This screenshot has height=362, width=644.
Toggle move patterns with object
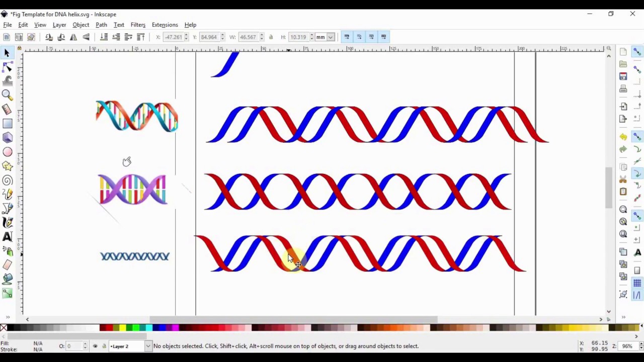(x=383, y=37)
